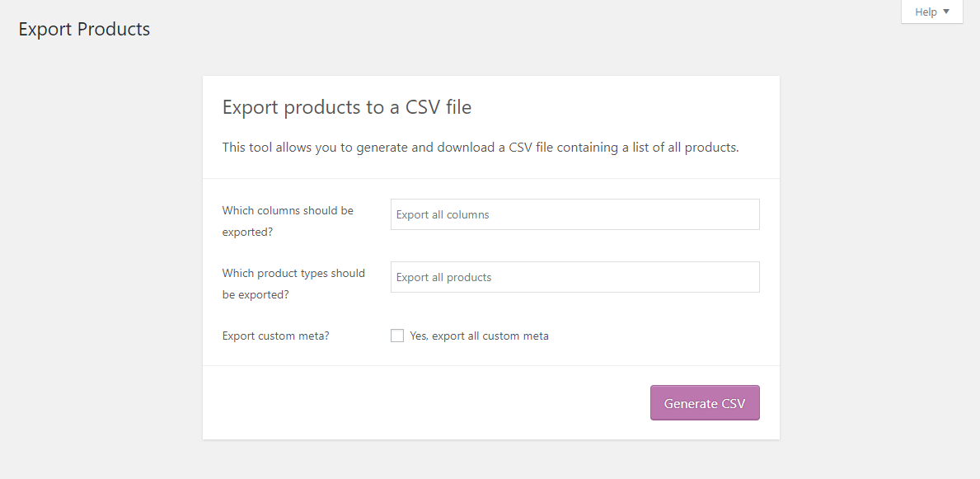Image resolution: width=980 pixels, height=479 pixels.
Task: Click the 'Export Products' page title
Action: pyautogui.click(x=84, y=29)
